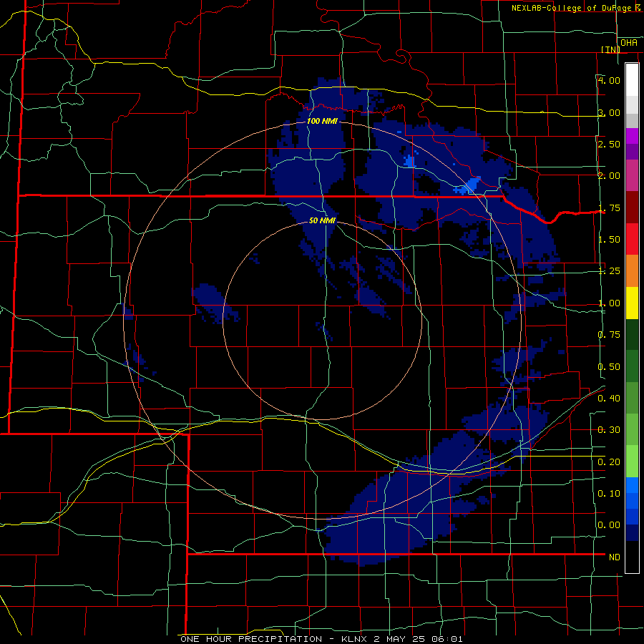Select the bright magenta swatch above 2.50

[632, 136]
